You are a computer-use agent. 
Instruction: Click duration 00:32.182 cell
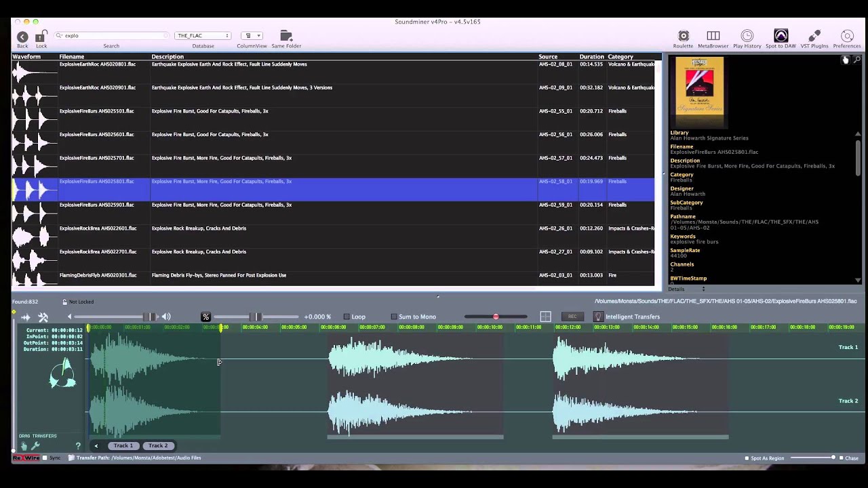click(591, 87)
